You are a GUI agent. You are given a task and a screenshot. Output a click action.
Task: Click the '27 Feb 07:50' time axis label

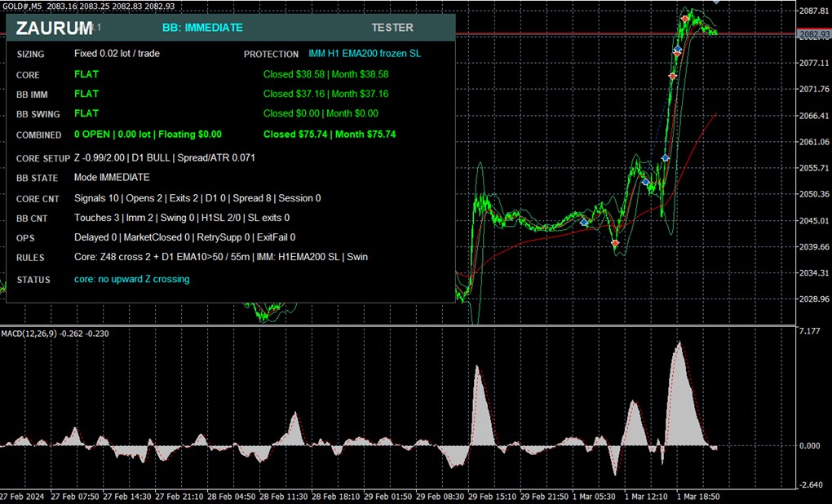click(75, 497)
